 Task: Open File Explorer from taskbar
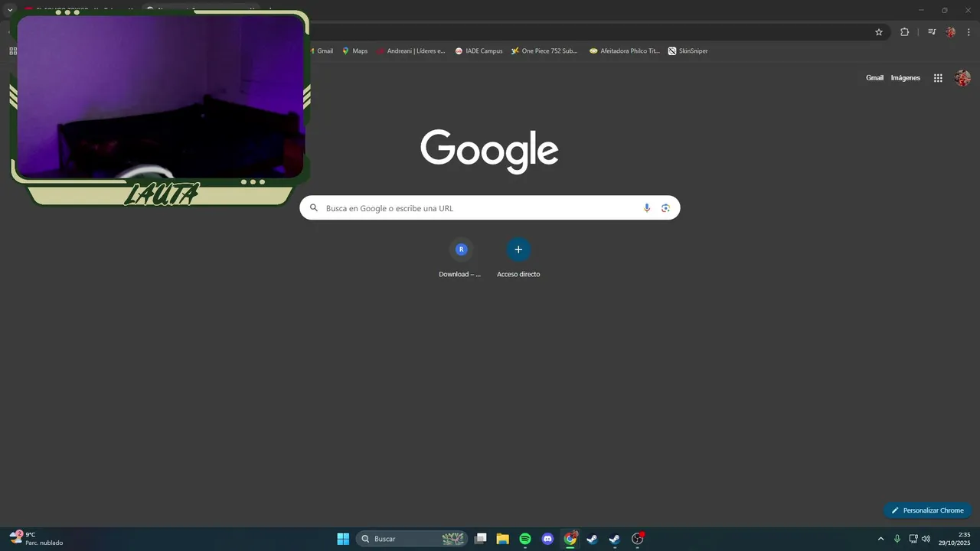[x=503, y=539]
